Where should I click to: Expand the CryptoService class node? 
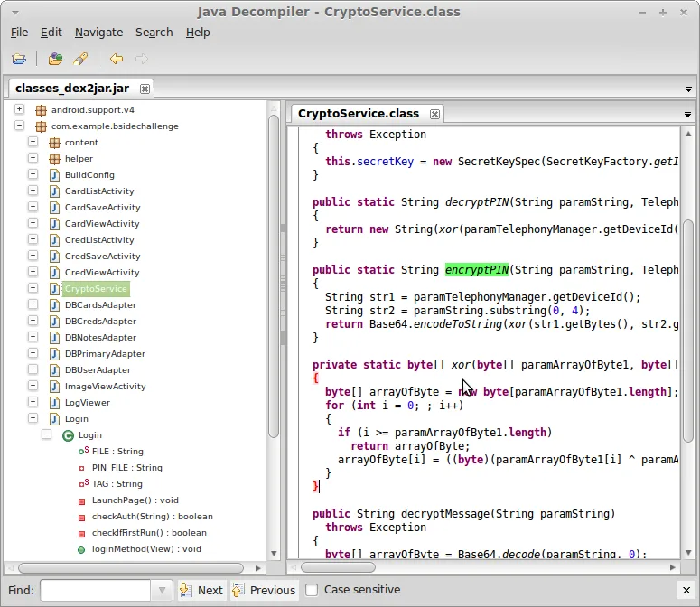click(x=33, y=288)
